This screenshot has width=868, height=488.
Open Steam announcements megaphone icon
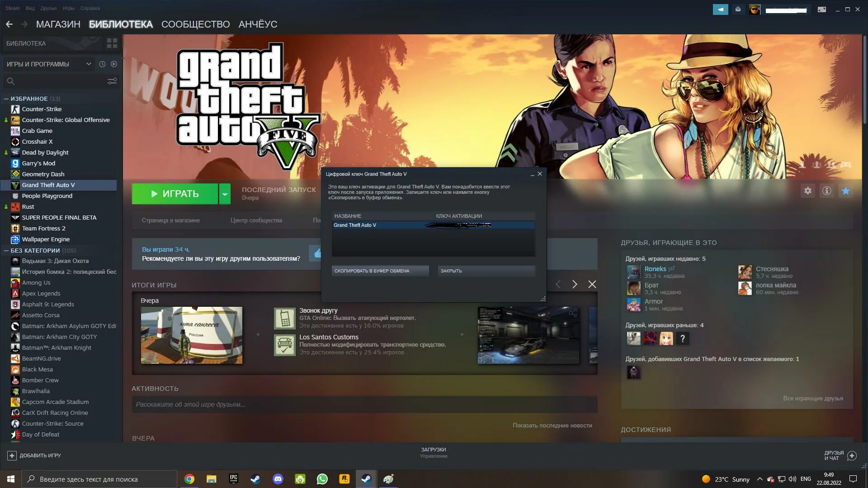(721, 9)
